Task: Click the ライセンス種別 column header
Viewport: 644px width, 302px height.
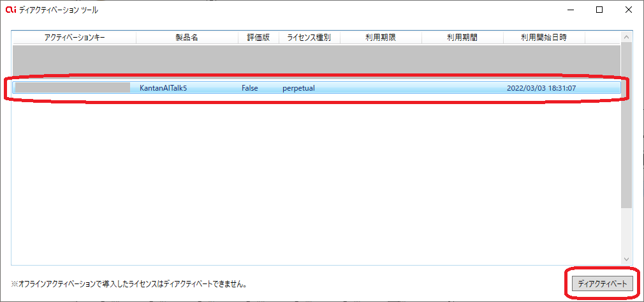Action: pyautogui.click(x=309, y=38)
